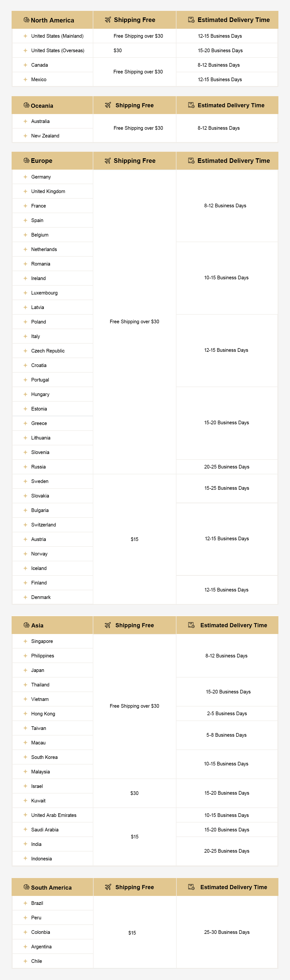Image resolution: width=290 pixels, height=980 pixels.
Task: Click the United Arab Emirates row
Action: [x=53, y=815]
